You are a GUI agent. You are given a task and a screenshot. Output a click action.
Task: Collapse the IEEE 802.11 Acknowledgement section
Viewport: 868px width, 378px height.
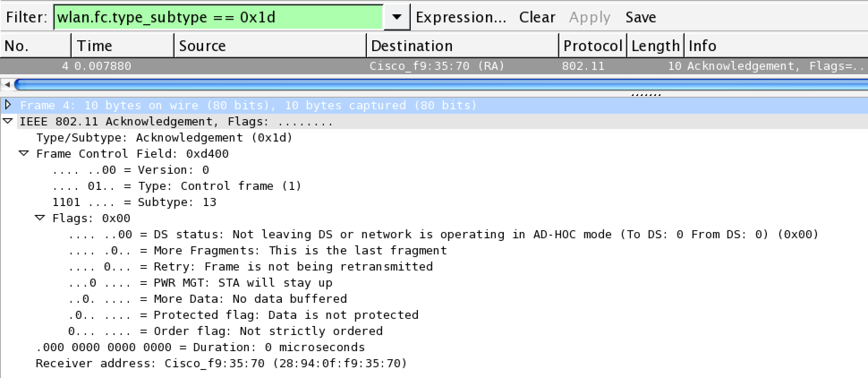pyautogui.click(x=8, y=121)
